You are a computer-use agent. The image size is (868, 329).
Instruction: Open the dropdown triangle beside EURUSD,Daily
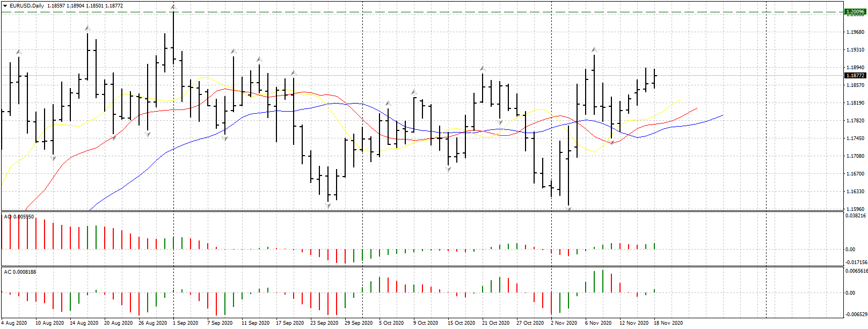coord(5,6)
